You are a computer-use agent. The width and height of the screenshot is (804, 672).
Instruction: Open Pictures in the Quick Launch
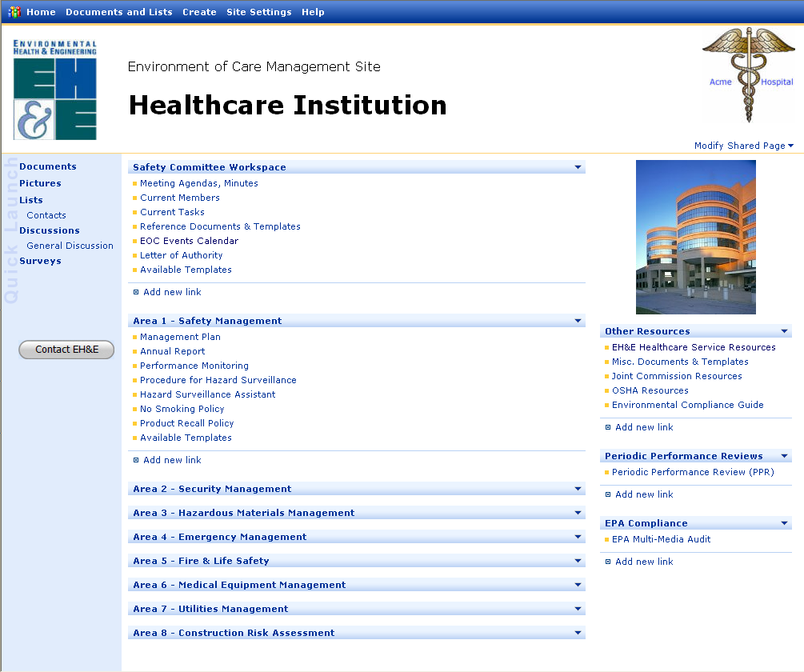pos(40,183)
